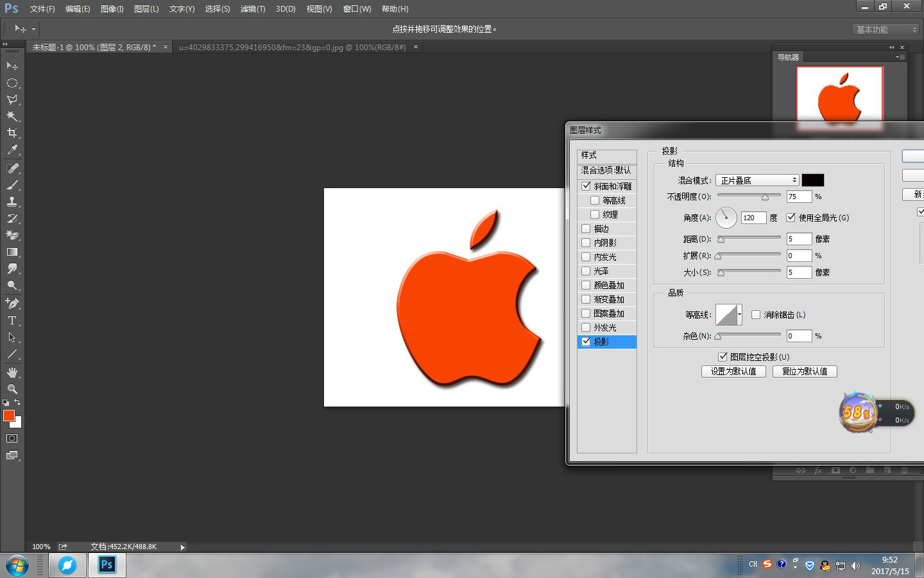Switch to the second document jpg tab
Viewport: 924px width, 578px height.
[x=292, y=48]
